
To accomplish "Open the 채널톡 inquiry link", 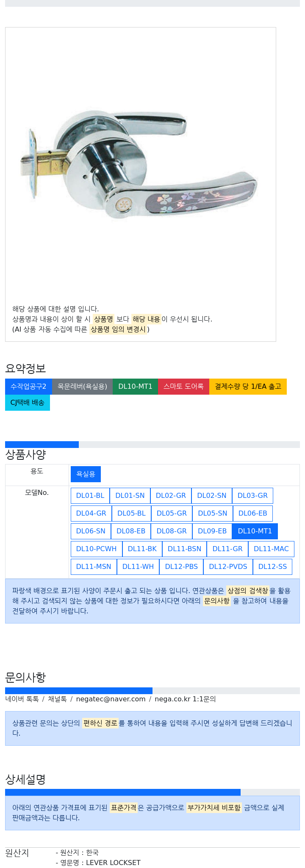I will [x=57, y=699].
